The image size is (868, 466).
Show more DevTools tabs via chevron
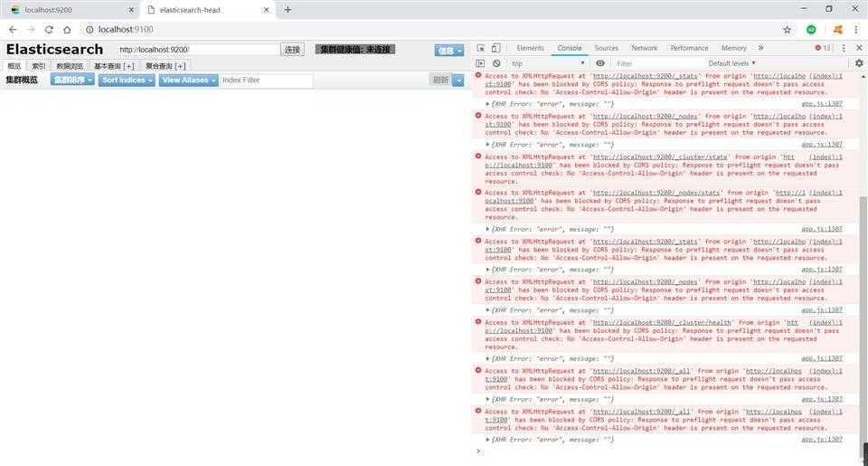click(x=760, y=48)
